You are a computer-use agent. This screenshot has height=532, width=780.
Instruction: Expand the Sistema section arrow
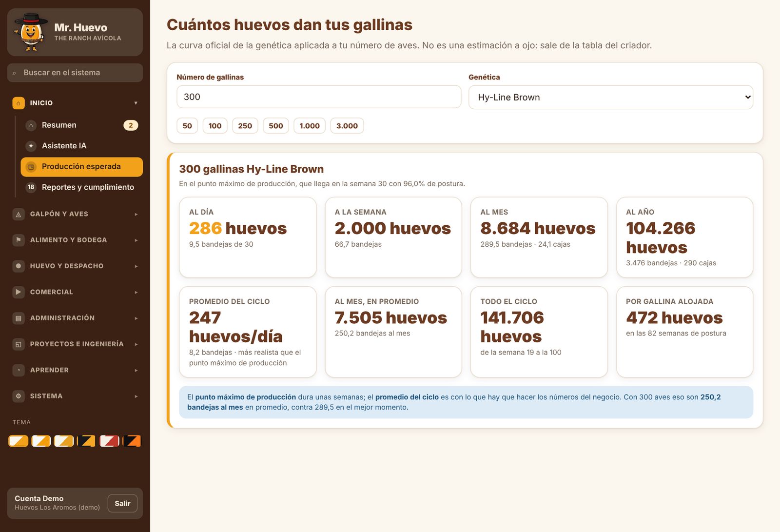point(136,396)
